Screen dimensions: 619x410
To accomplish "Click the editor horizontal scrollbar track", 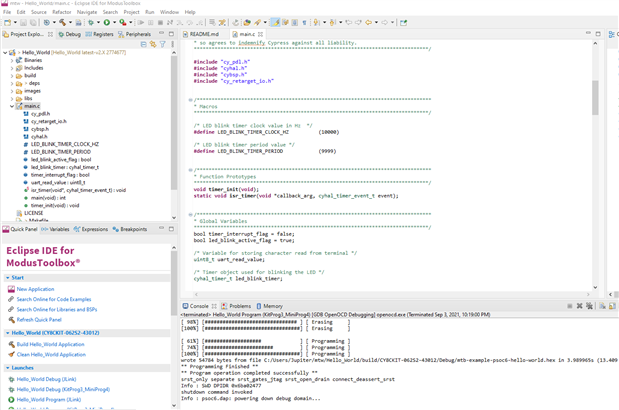I will (x=392, y=294).
